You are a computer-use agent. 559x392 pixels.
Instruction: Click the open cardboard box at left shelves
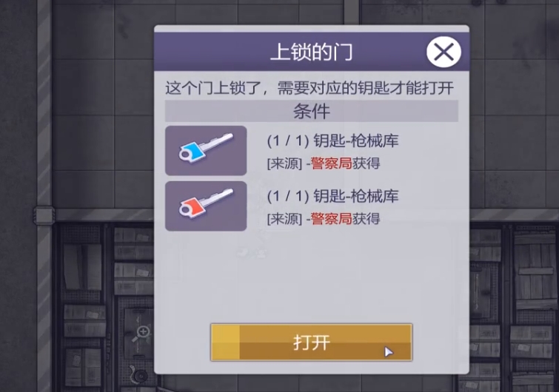[x=83, y=266]
